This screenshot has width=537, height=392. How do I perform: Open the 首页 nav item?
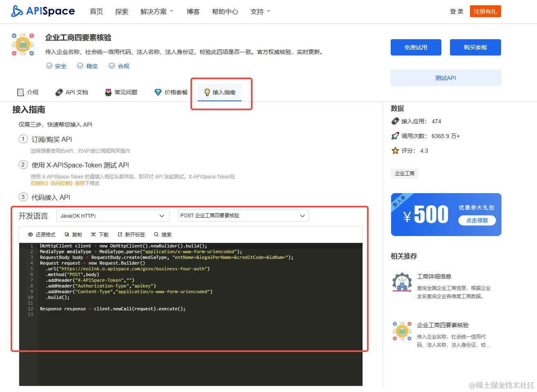coord(96,11)
